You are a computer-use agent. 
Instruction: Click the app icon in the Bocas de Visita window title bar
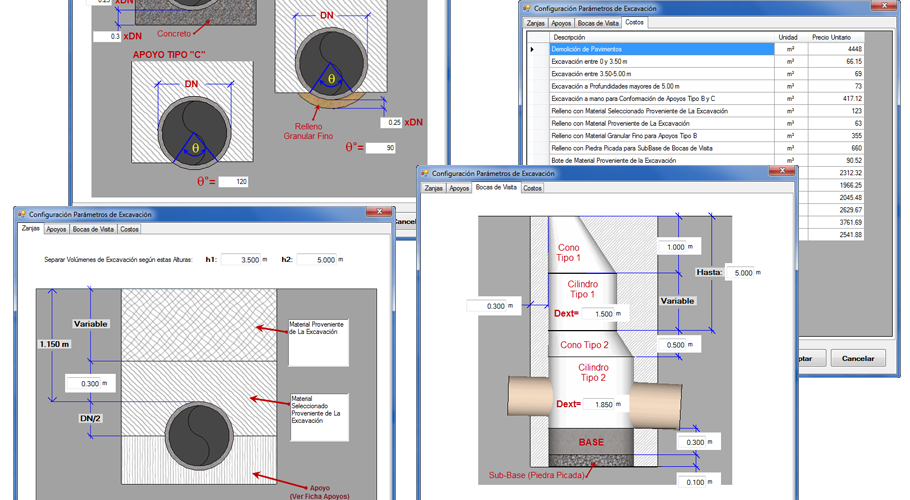click(425, 173)
